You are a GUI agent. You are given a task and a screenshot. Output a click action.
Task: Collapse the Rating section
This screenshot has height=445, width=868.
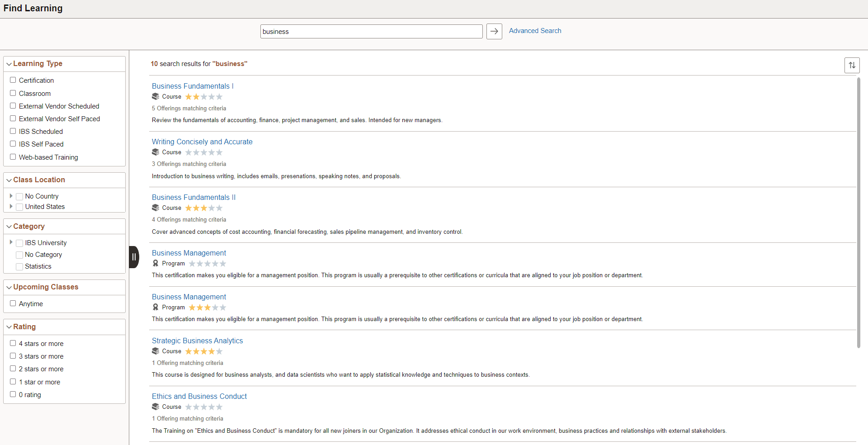point(9,327)
